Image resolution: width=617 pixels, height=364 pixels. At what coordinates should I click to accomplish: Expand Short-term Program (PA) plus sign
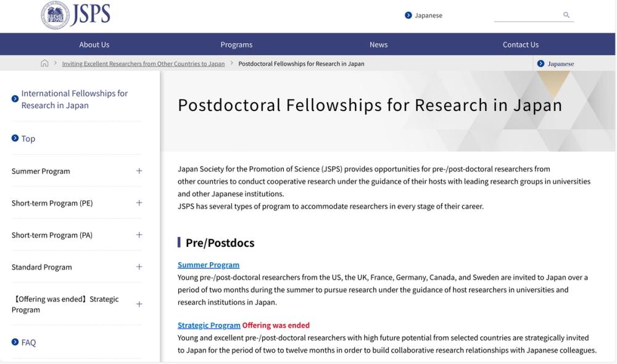pyautogui.click(x=139, y=235)
